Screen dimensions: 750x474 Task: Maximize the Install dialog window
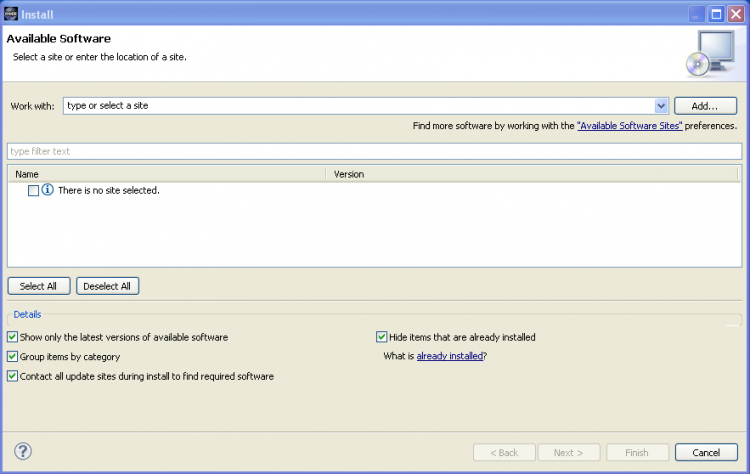pyautogui.click(x=716, y=14)
